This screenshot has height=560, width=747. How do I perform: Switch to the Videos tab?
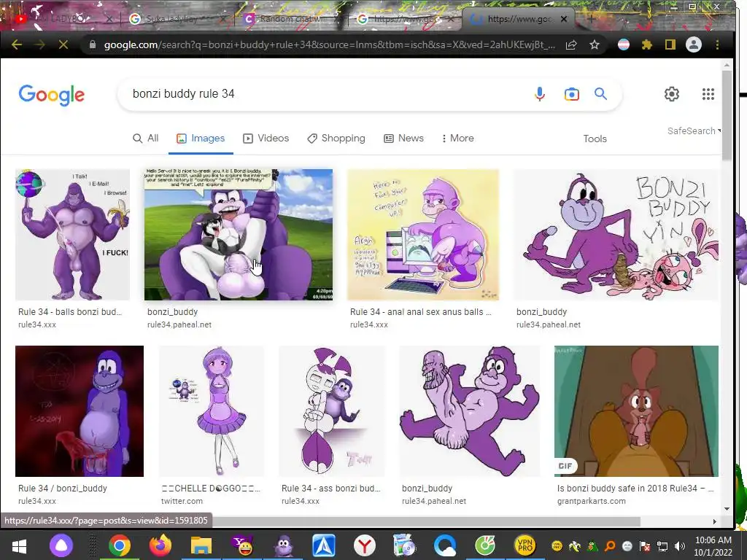(x=266, y=138)
